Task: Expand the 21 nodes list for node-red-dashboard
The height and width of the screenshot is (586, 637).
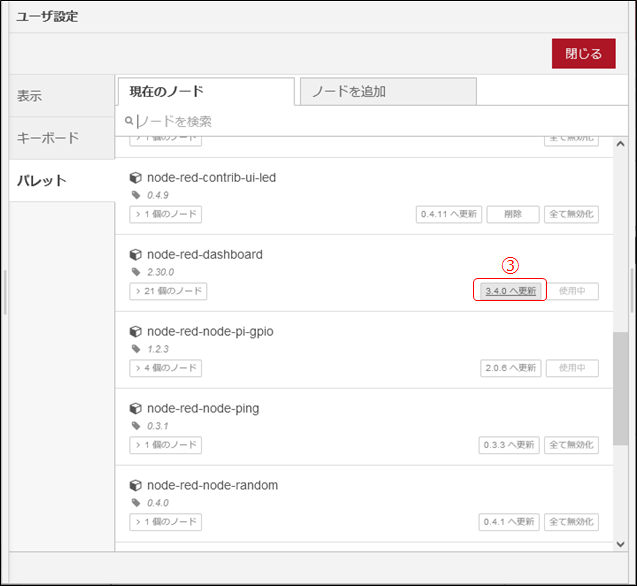Action: click(x=168, y=291)
